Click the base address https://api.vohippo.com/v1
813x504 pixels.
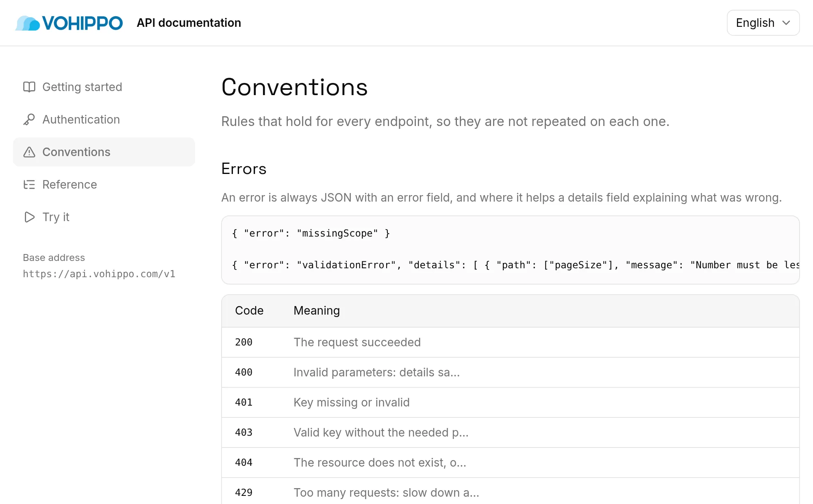click(x=99, y=274)
